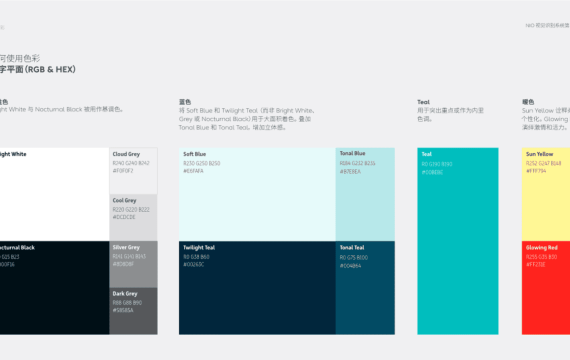Pick the Tonal Blue color block

[365, 194]
